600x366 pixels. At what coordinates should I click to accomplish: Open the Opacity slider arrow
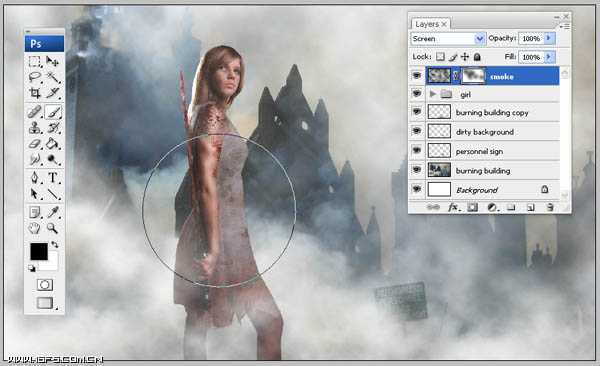point(549,38)
